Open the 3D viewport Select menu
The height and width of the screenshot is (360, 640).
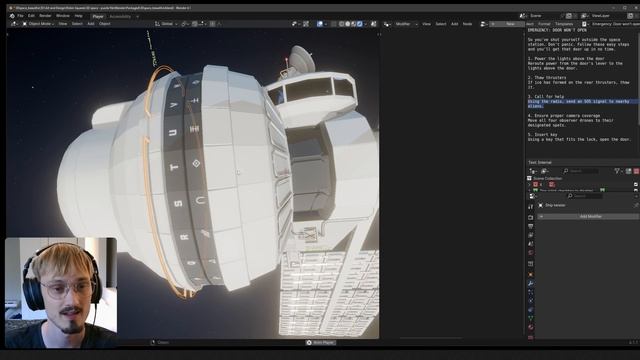click(77, 24)
